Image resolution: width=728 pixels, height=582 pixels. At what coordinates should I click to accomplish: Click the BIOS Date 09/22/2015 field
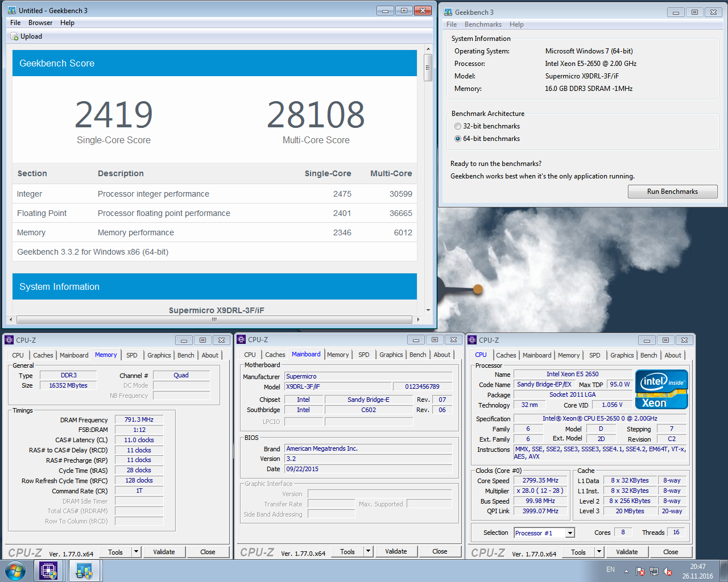coord(369,469)
